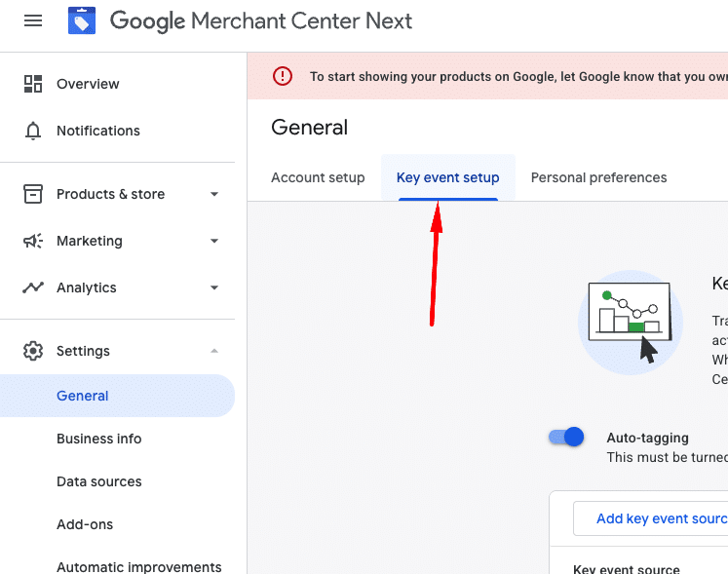
Task: Click Add key event source button
Action: tap(650, 518)
